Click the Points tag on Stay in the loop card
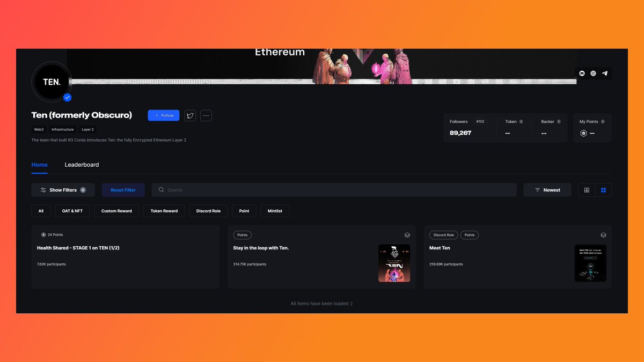Screen dimensions: 644x362 [243, 235]
